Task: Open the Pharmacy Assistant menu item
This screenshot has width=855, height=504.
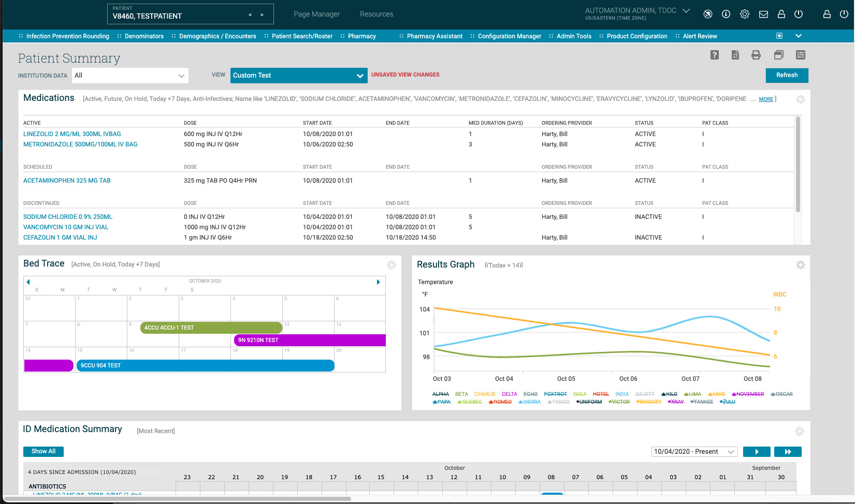Action: (434, 36)
